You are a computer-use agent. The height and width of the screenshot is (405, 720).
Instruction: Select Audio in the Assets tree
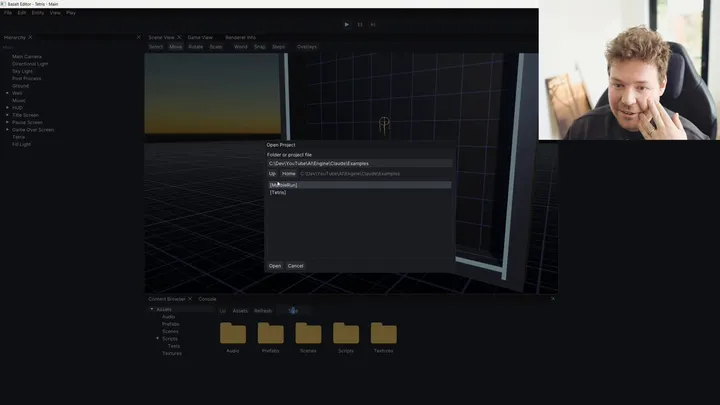169,317
